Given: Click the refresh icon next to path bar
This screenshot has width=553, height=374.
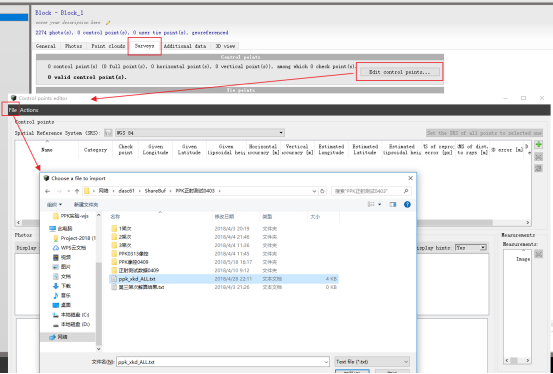Looking at the screenshot, I should coord(322,191).
